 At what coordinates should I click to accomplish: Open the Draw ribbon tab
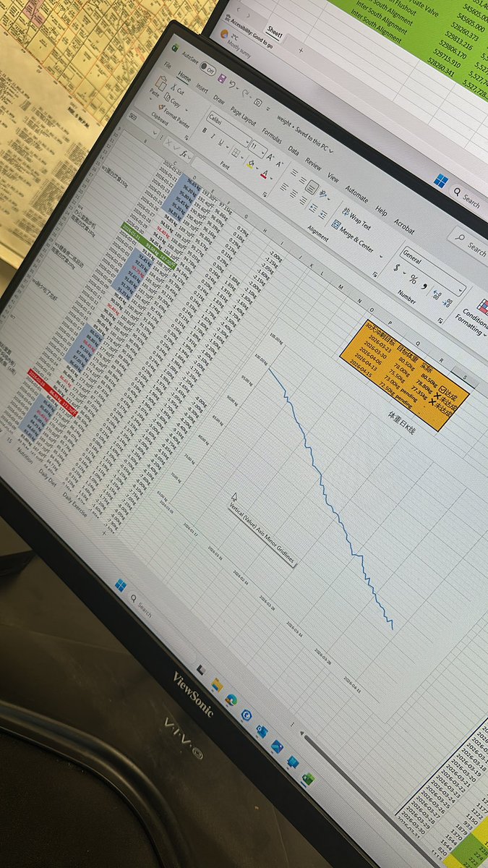[x=218, y=99]
